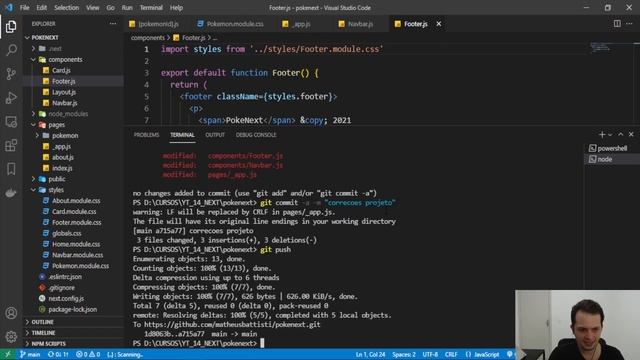The height and width of the screenshot is (360, 640).
Task: Expand the OUTLINE section
Action: [x=42, y=322]
